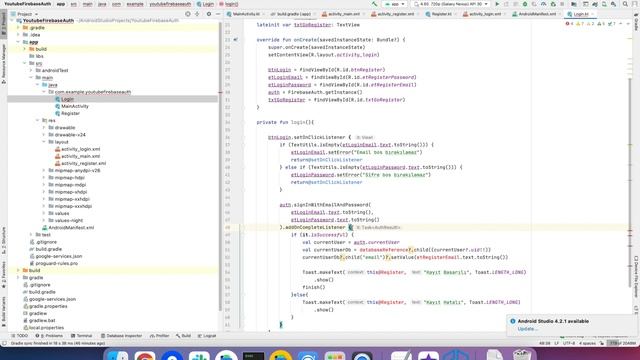The image size is (640, 360).
Task: Click the UTF-8 encoding in the status bar
Action: 569,343
